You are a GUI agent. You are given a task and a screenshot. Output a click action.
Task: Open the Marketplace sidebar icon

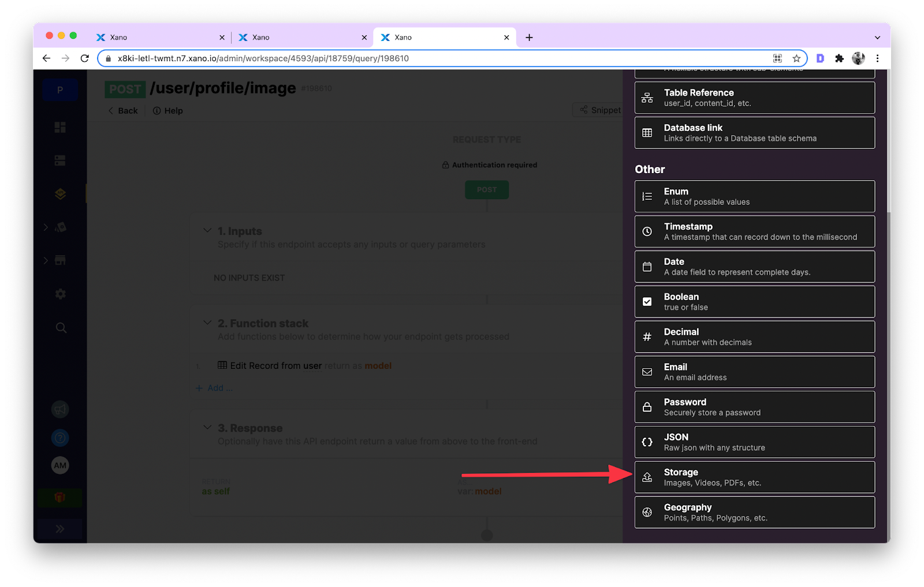(x=60, y=260)
